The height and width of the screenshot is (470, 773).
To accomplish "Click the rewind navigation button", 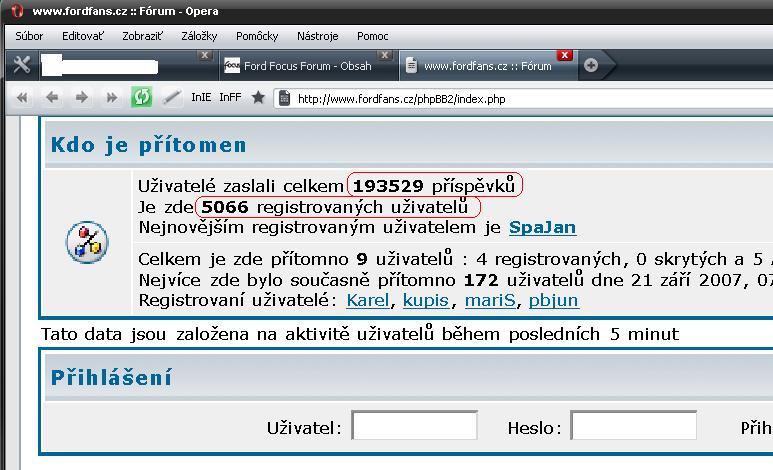I will pos(22,98).
